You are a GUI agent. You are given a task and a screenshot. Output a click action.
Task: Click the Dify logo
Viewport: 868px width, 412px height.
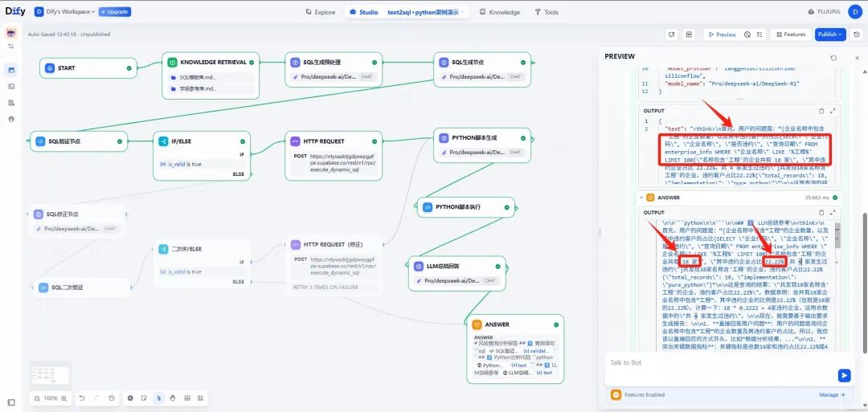15,11
